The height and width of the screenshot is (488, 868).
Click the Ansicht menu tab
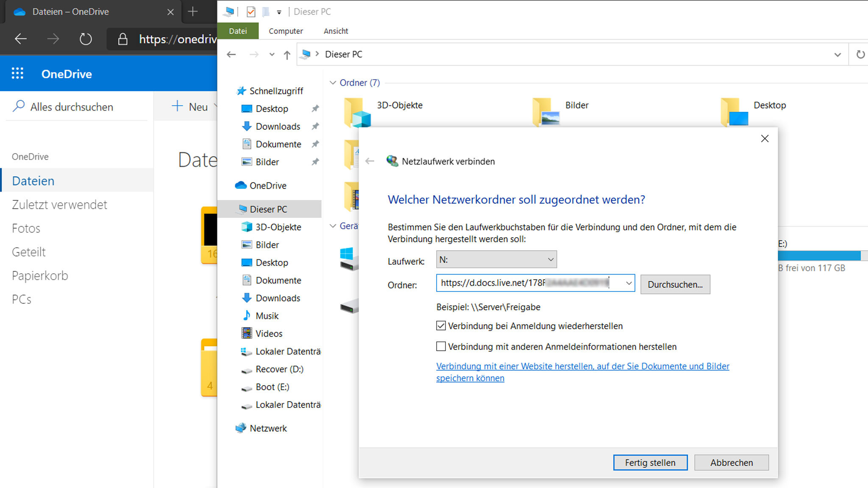pyautogui.click(x=336, y=31)
